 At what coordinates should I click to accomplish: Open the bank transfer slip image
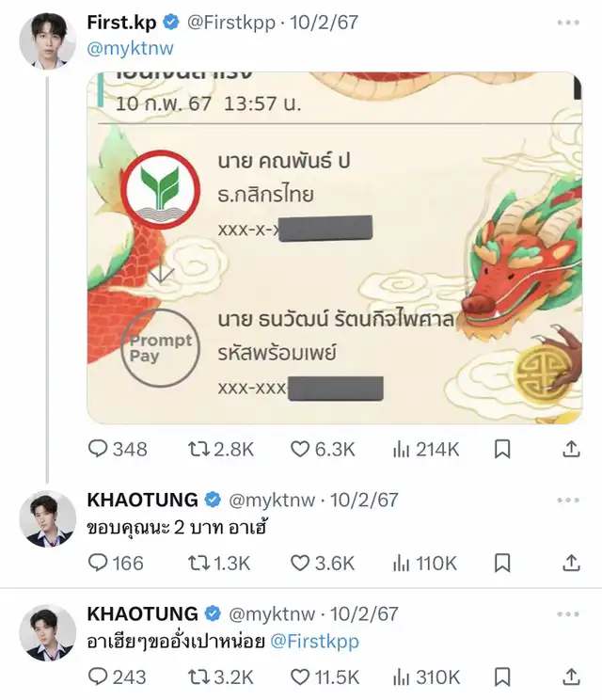334,249
